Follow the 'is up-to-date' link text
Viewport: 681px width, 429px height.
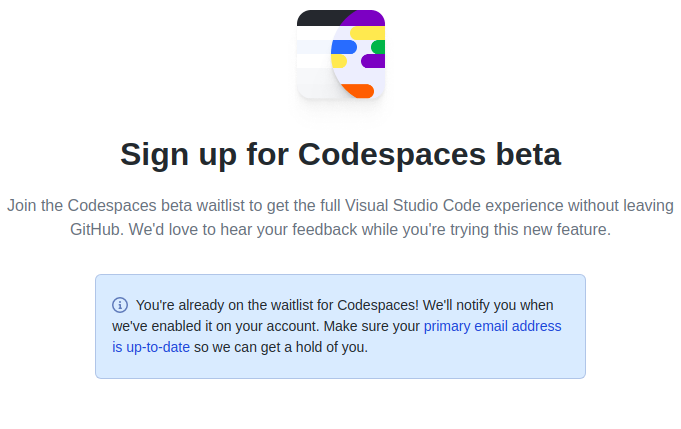coord(151,347)
